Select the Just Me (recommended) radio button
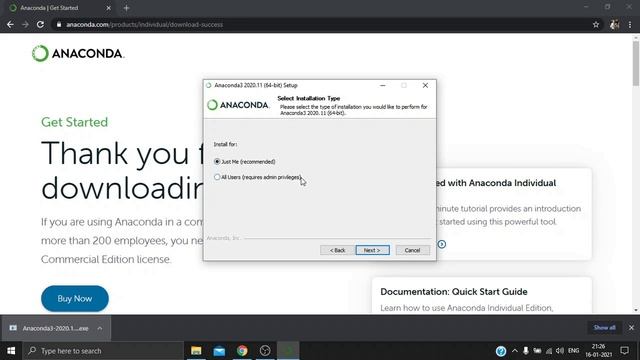640x360 pixels. [217, 162]
